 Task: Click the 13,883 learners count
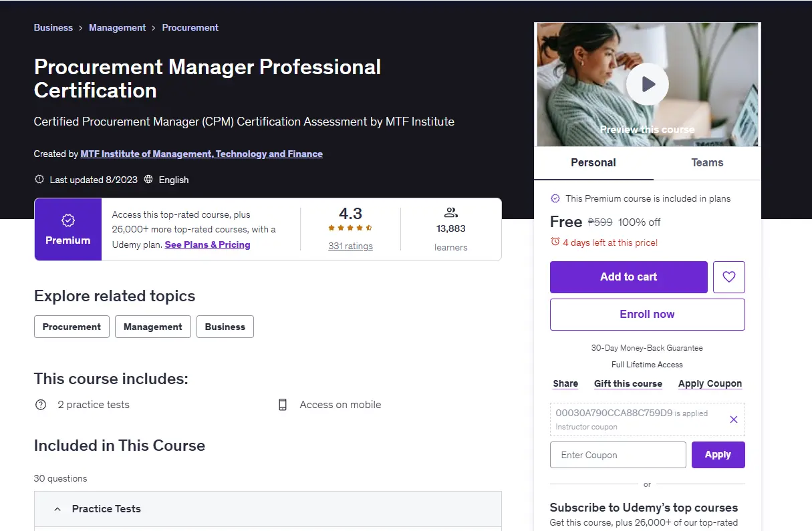450,228
